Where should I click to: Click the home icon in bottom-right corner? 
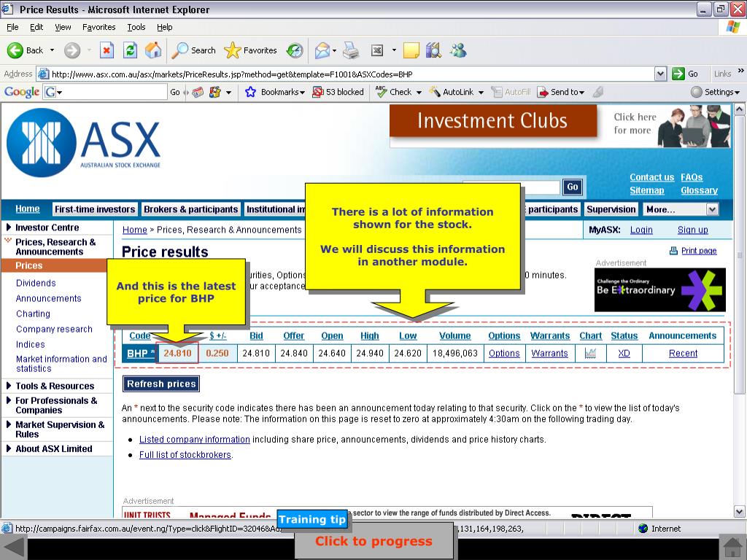point(732,548)
